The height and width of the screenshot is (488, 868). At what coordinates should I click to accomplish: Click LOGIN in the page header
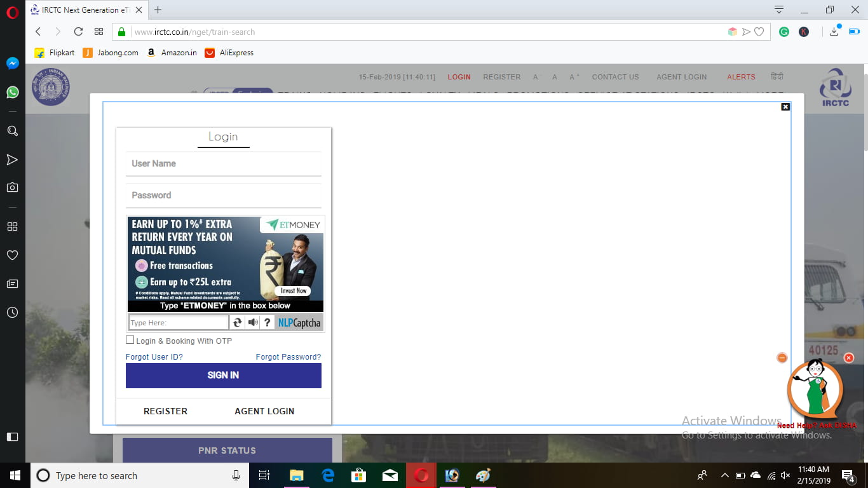(x=459, y=77)
